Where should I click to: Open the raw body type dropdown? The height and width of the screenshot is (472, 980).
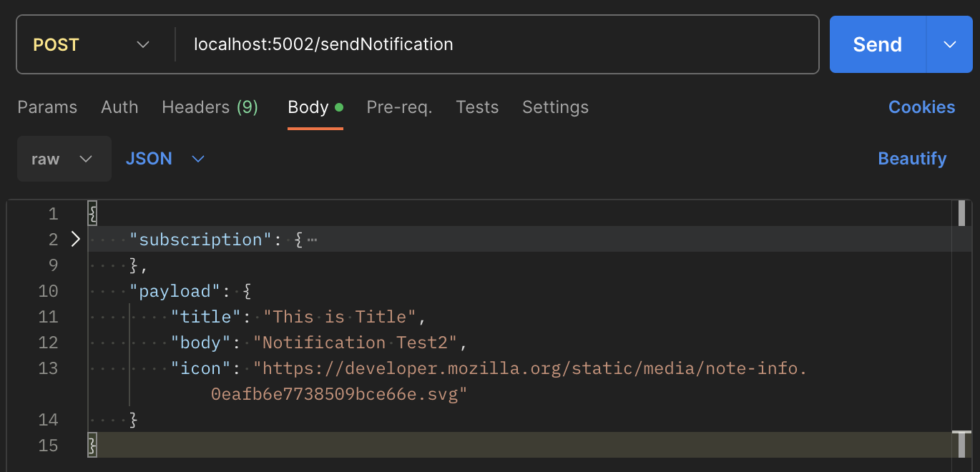(x=64, y=159)
